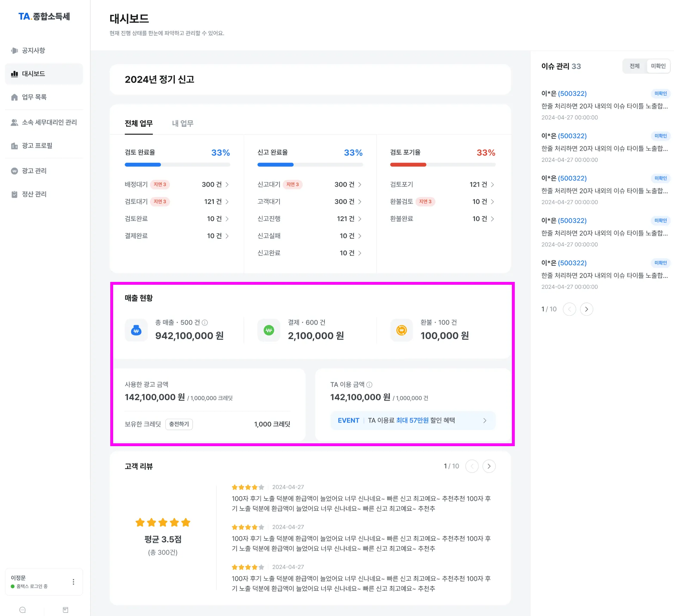
Task: Click the green 결제 won icon
Action: pos(269,330)
